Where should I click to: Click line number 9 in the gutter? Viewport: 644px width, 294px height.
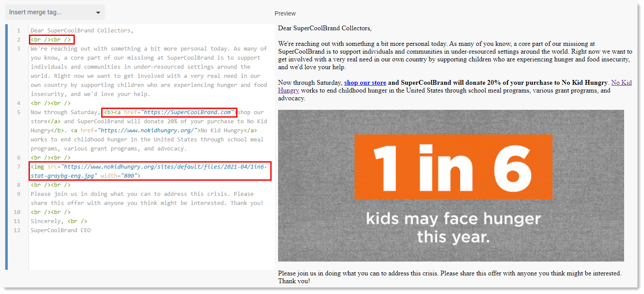[18, 194]
